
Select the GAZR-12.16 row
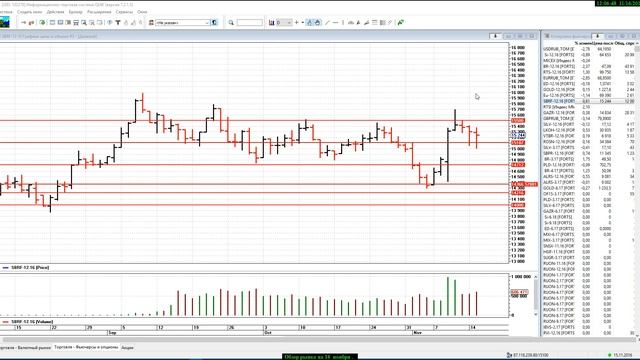pos(589,112)
